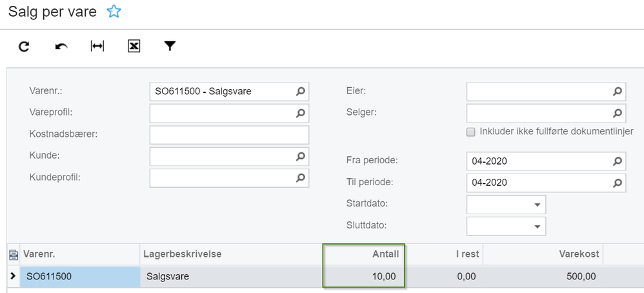
Task: Click the Kundeprofil input field
Action: point(229,177)
